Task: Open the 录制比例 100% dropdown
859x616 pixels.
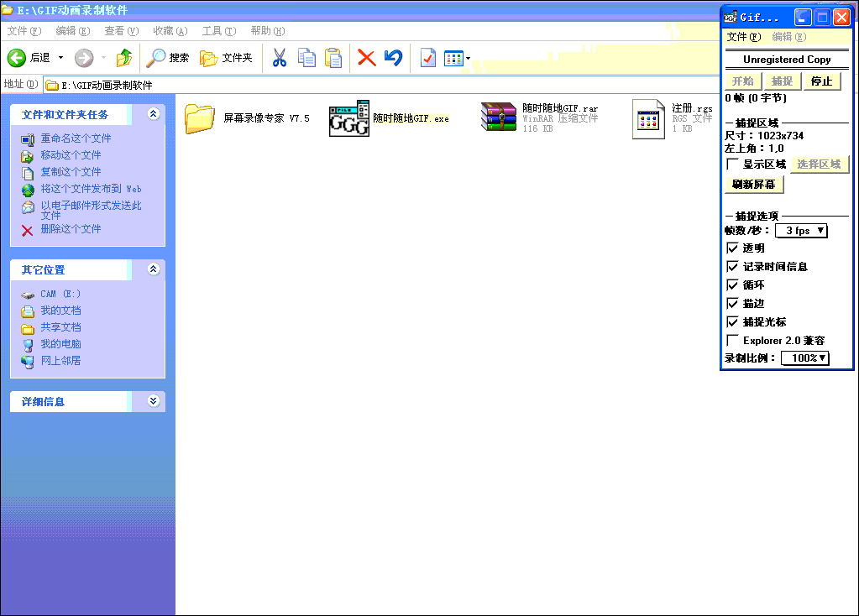Action: tap(804, 358)
